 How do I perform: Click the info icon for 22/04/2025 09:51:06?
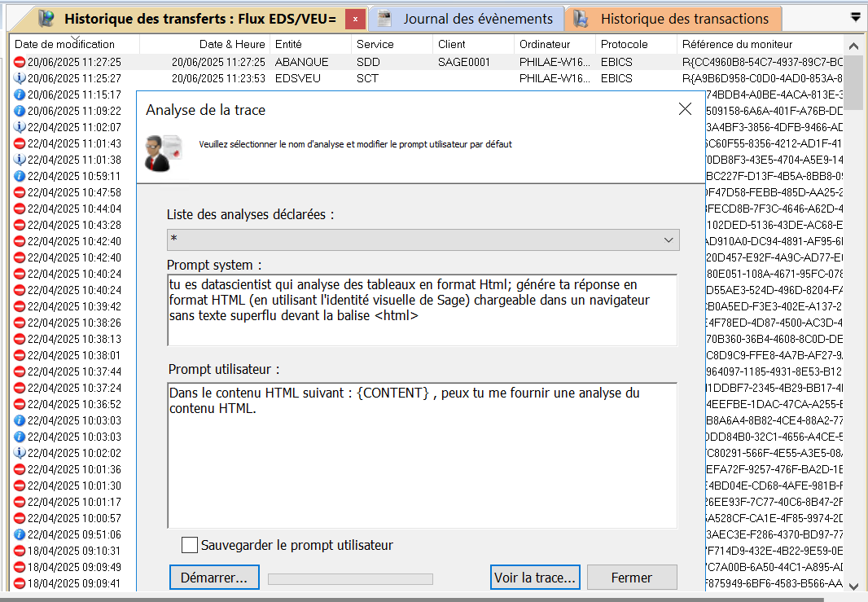(x=20, y=534)
